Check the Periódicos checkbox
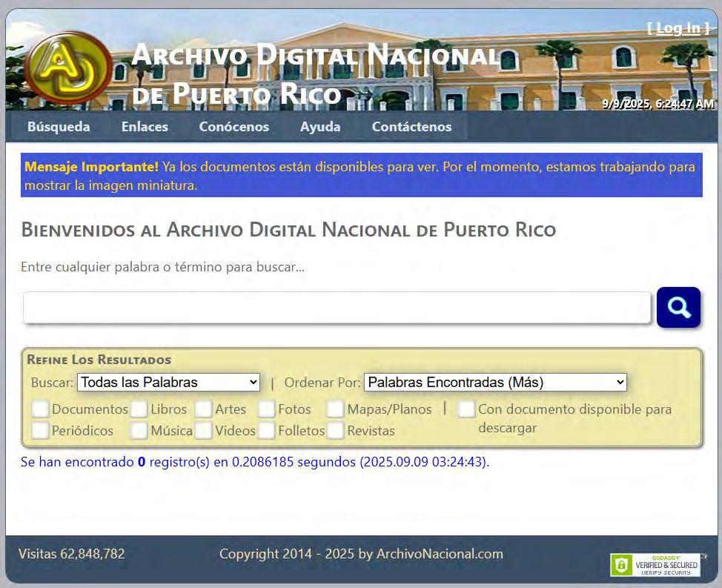 pos(41,431)
